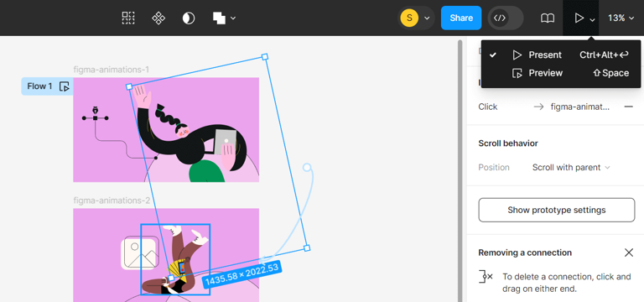
Task: Expand the play options chevron
Action: (592, 19)
